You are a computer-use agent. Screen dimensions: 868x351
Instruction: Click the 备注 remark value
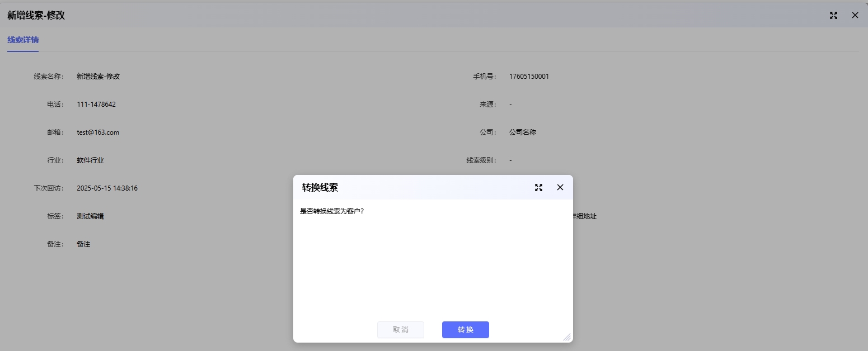pos(83,244)
